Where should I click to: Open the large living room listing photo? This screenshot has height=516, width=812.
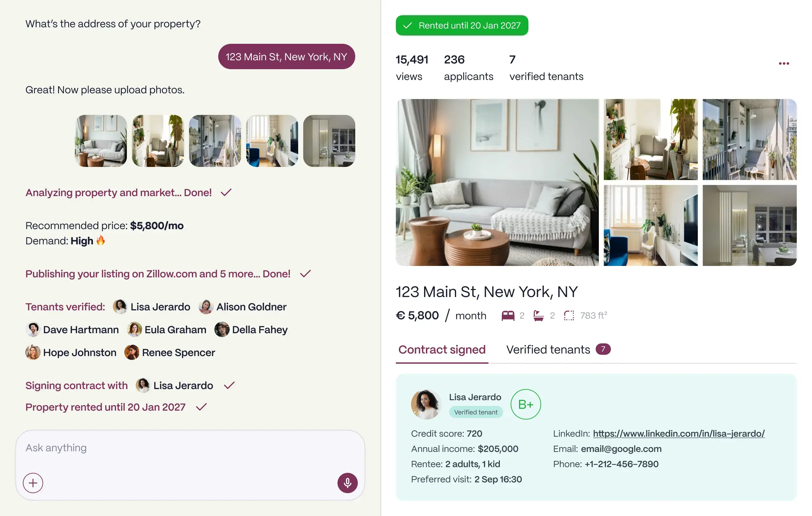[497, 182]
